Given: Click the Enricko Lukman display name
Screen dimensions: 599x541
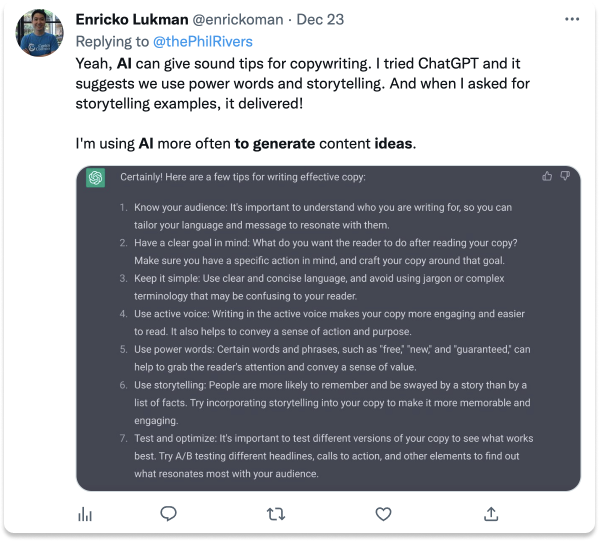Looking at the screenshot, I should (x=132, y=19).
